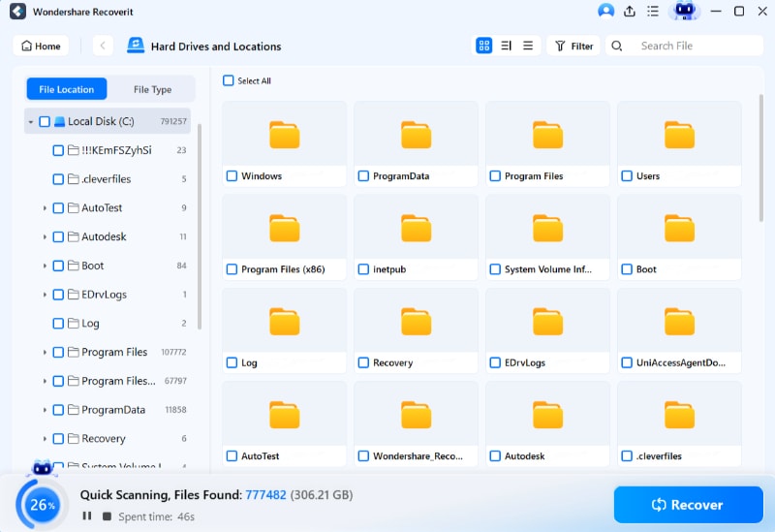Click the back arrow button
The image size is (775, 532).
click(103, 46)
